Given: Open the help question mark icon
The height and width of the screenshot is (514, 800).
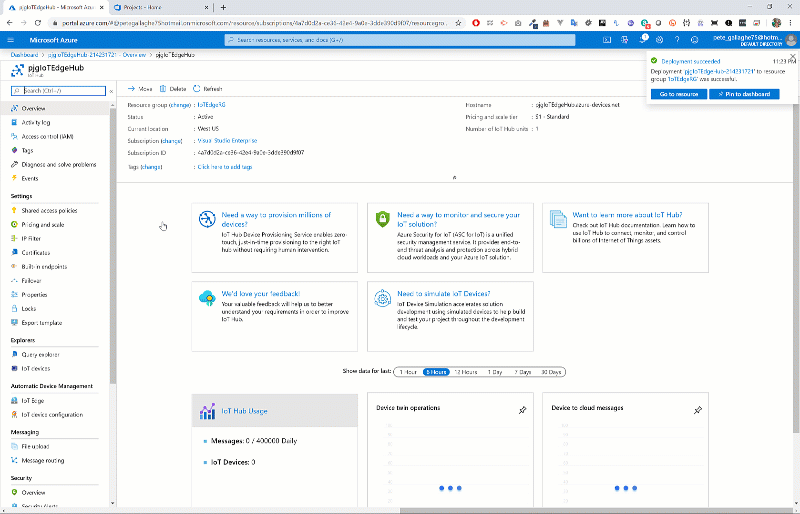Looking at the screenshot, I should (677, 40).
